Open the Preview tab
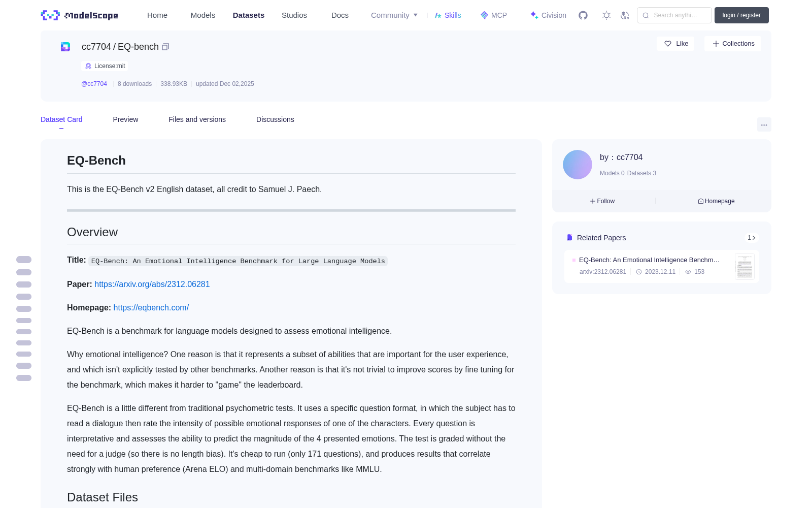The width and height of the screenshot is (812, 508). [x=125, y=119]
